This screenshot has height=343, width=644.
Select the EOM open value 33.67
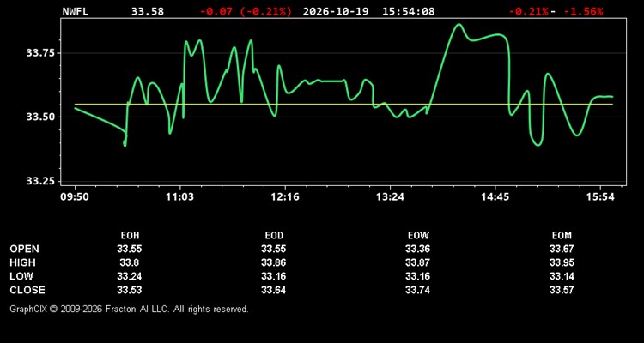click(562, 249)
